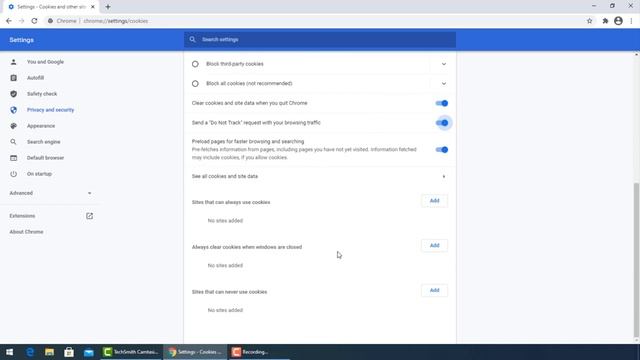This screenshot has height=360, width=640.
Task: Select Block third-party cookies radio button
Action: point(195,64)
